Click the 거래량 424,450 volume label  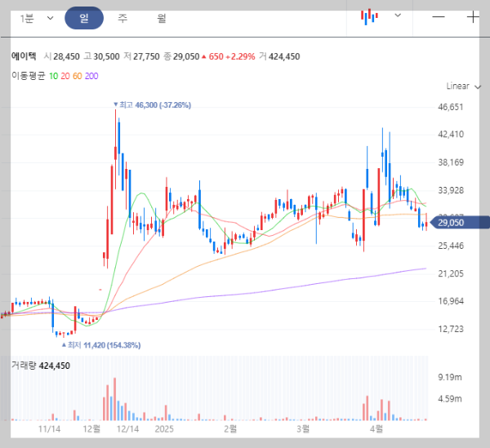tap(41, 366)
